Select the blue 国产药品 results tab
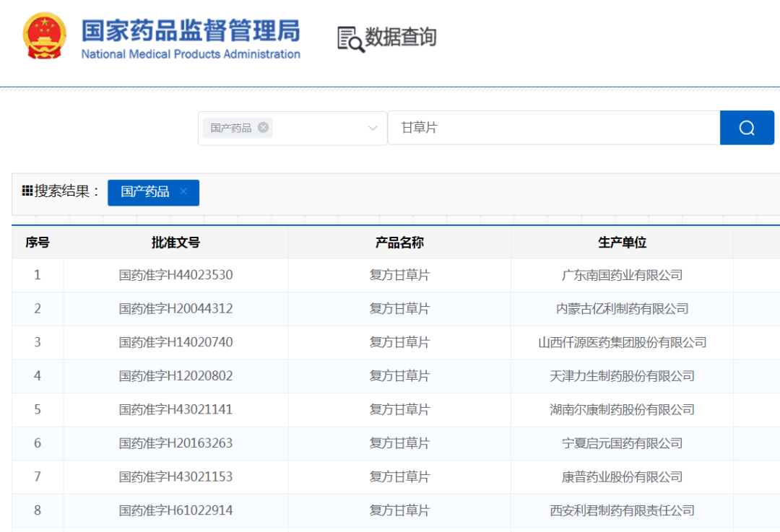This screenshot has height=532, width=780. [153, 193]
